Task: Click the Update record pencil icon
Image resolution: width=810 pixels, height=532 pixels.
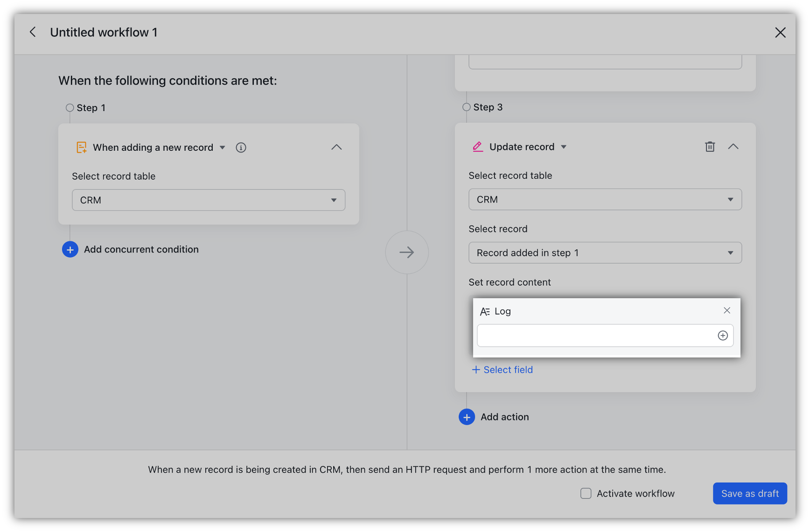Action: click(477, 147)
